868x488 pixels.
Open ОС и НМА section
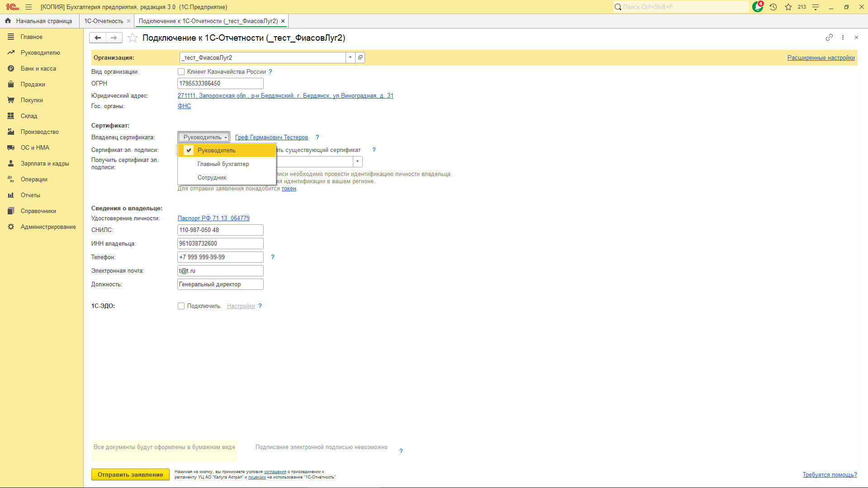[42, 148]
